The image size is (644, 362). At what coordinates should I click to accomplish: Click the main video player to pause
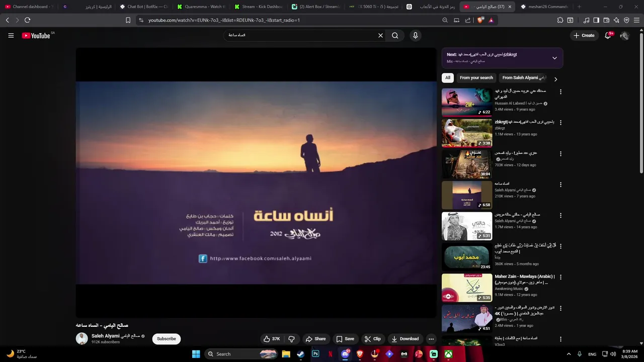click(256, 183)
